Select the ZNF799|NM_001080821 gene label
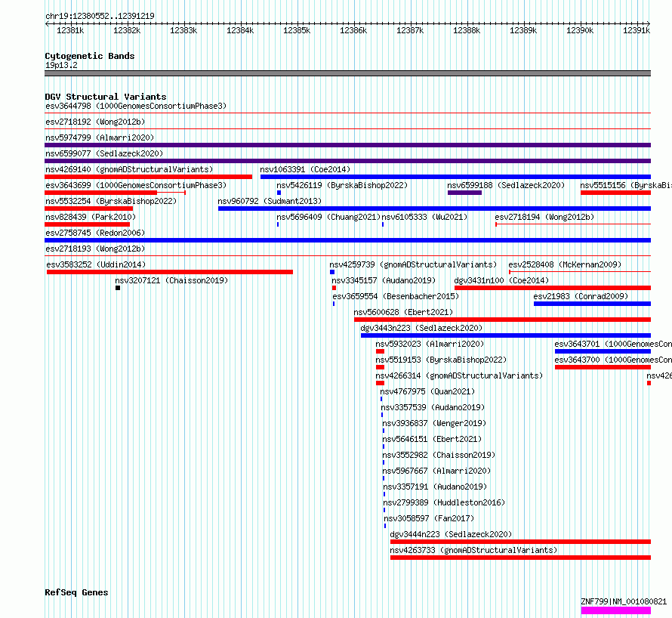Image resolution: width=672 pixels, height=618 pixels. (624, 601)
